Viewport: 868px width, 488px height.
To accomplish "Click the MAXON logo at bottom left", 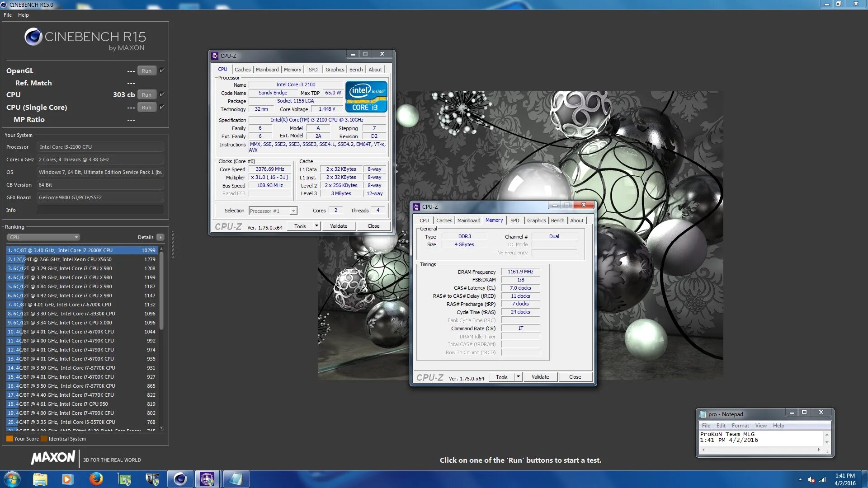I will point(53,458).
